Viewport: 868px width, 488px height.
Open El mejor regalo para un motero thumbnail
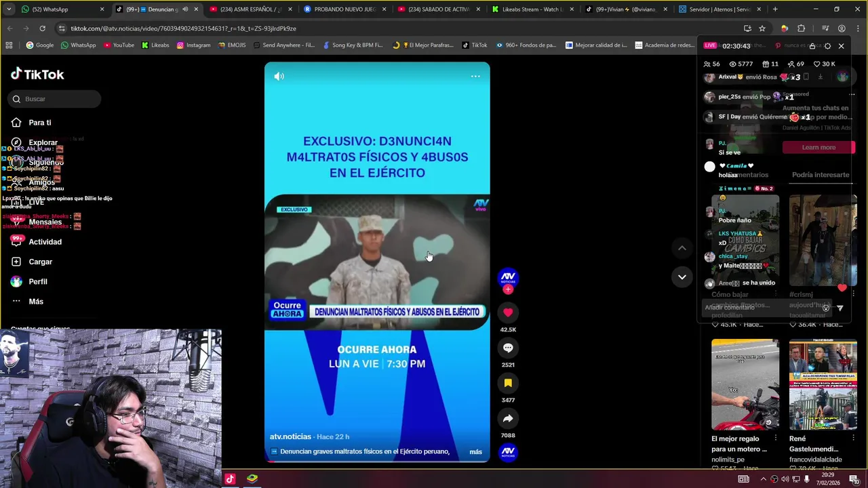(745, 385)
